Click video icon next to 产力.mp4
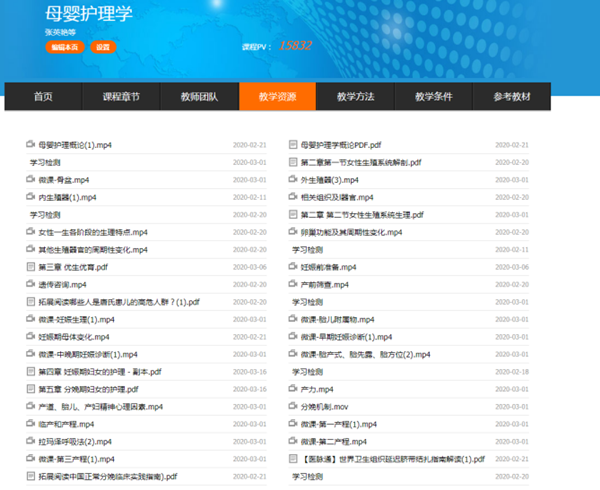 294,389
